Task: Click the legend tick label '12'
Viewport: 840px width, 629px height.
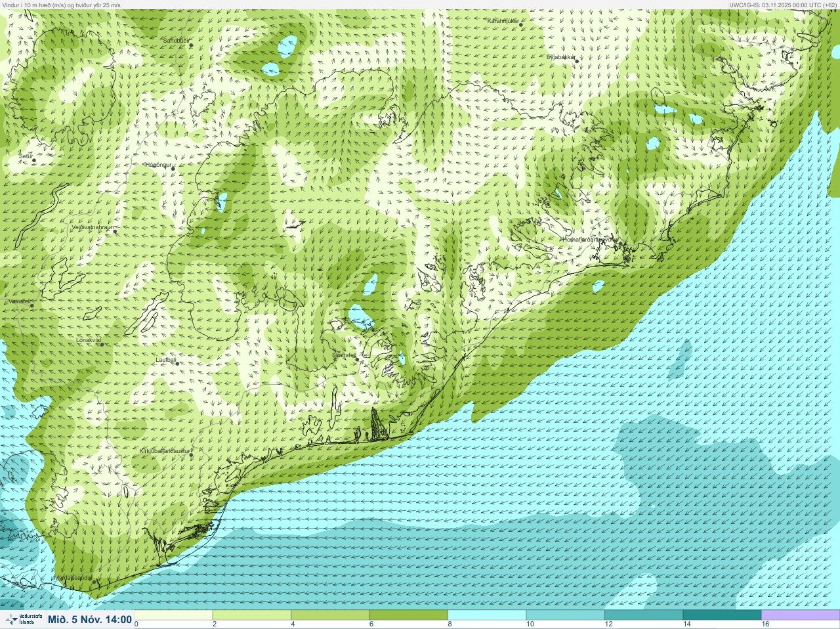Action: click(x=608, y=624)
